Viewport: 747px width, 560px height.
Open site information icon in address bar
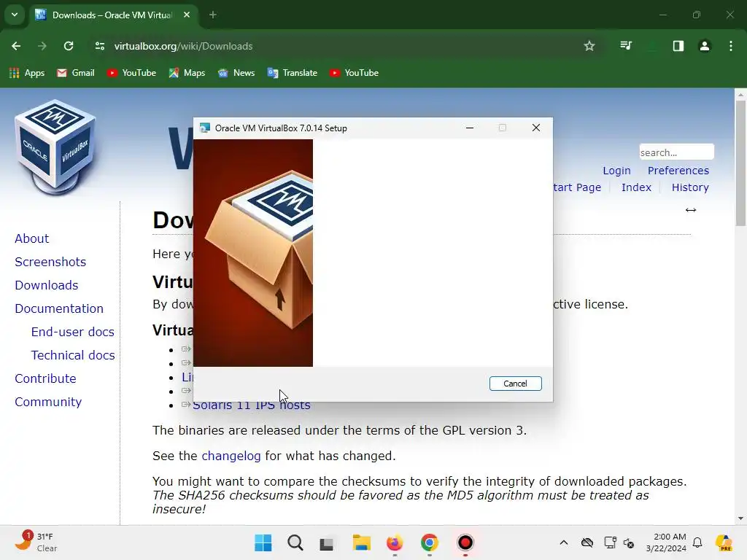[99, 46]
